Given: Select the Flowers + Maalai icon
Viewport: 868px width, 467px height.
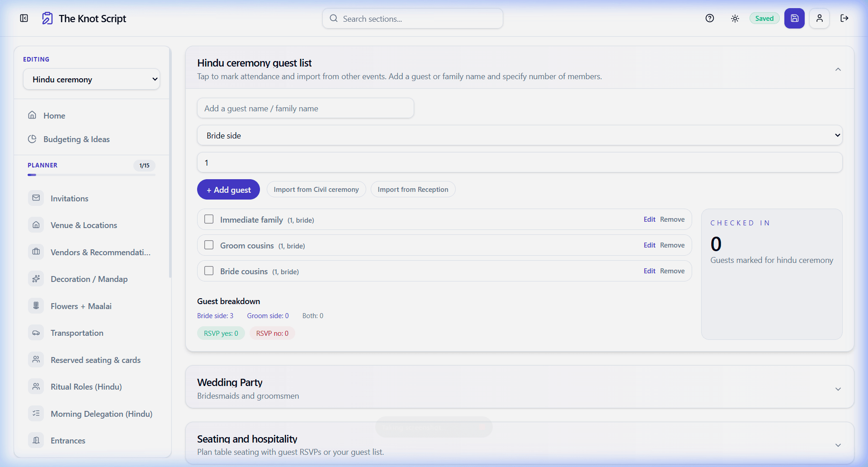Looking at the screenshot, I should pos(36,305).
